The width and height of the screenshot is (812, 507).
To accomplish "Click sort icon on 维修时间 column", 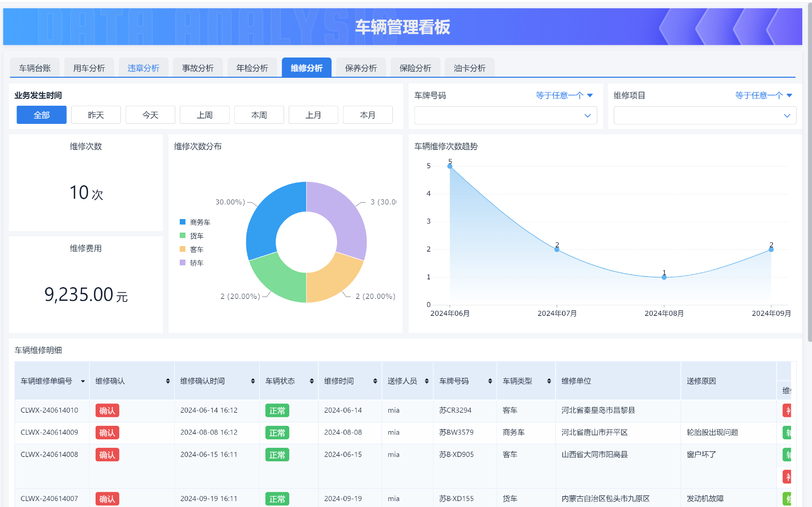I will click(375, 381).
